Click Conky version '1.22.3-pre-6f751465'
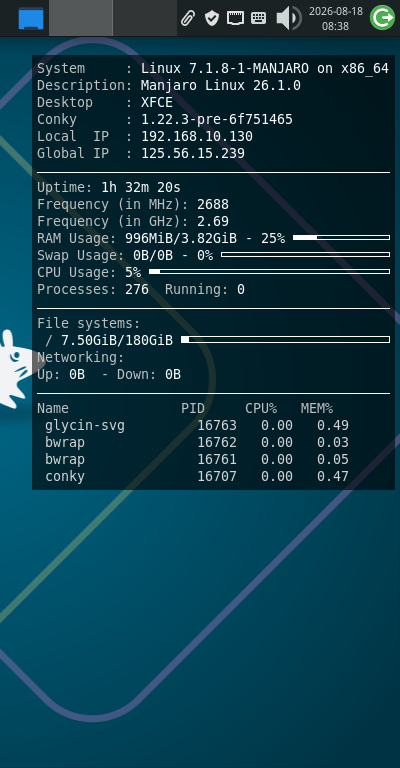The height and width of the screenshot is (768, 400). [x=217, y=120]
